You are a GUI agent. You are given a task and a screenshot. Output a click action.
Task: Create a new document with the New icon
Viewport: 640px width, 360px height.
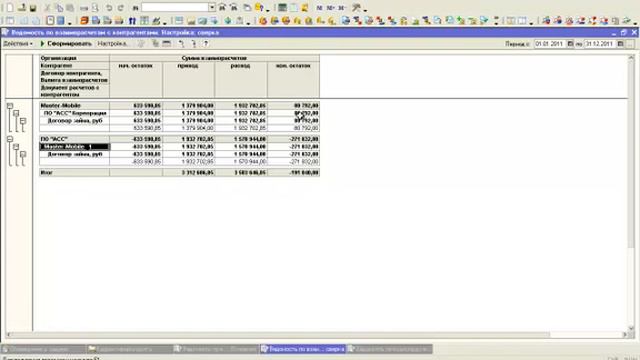click(x=9, y=8)
